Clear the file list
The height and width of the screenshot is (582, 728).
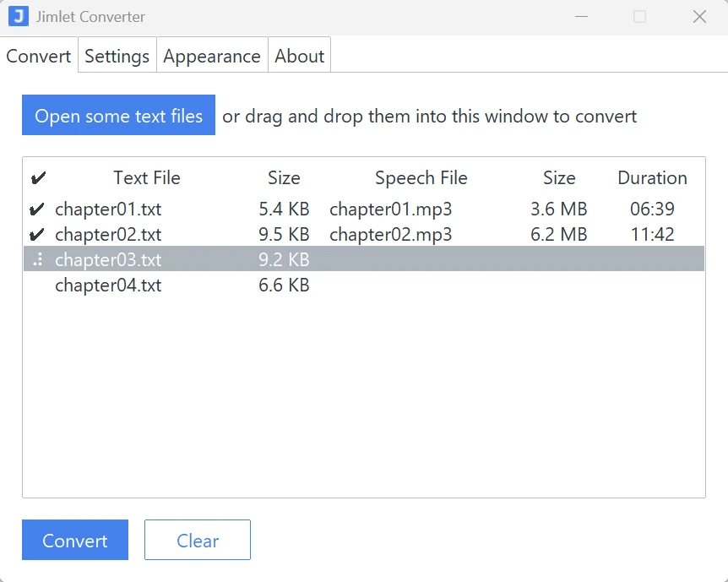coord(197,540)
